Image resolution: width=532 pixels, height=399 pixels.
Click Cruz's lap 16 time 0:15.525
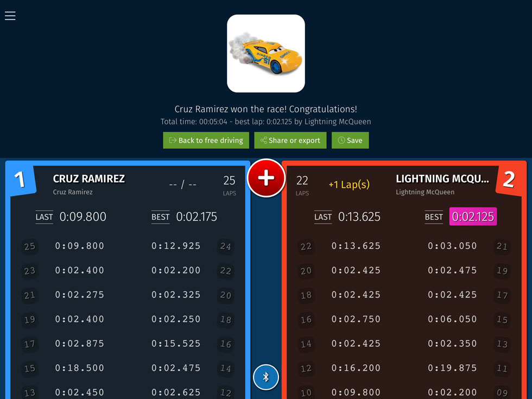point(176,344)
